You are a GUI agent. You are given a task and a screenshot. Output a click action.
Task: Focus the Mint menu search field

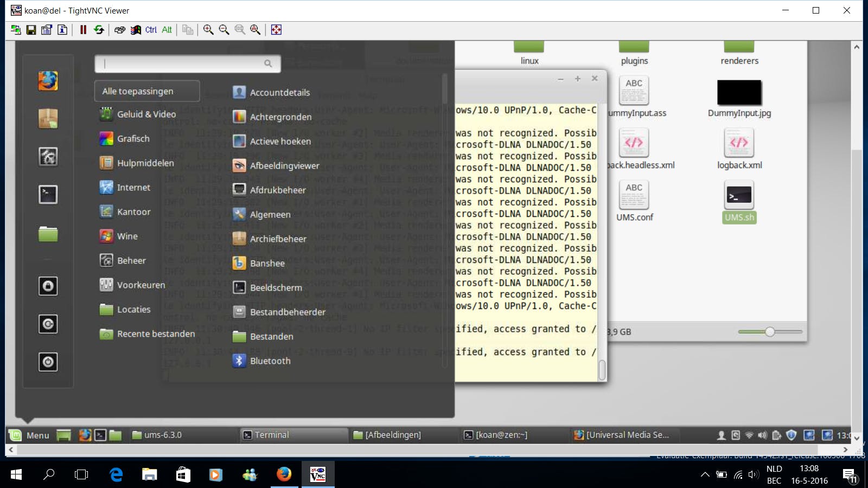188,63
